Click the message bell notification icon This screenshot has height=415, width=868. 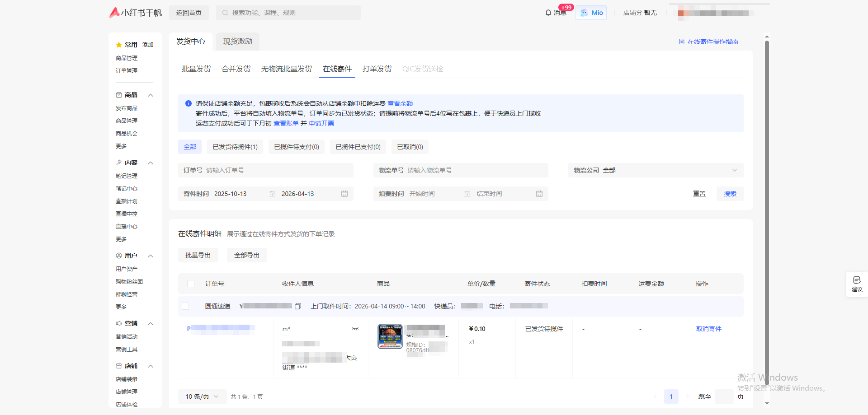tap(548, 13)
